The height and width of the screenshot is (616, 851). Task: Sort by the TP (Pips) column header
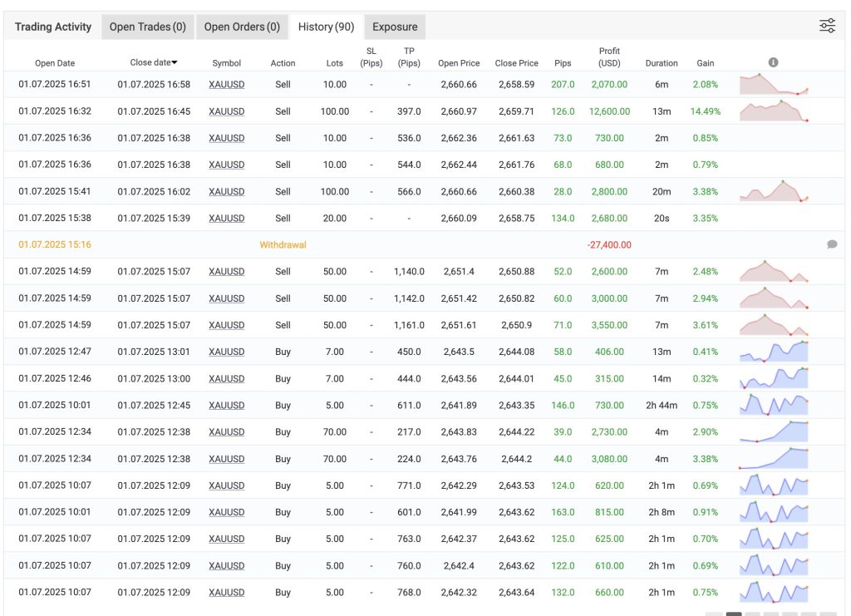[x=409, y=57]
